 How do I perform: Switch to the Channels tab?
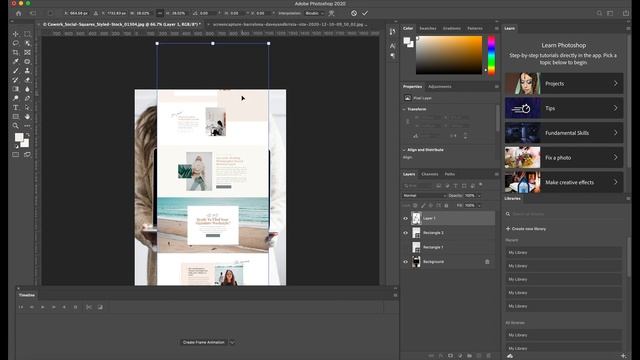[429, 174]
